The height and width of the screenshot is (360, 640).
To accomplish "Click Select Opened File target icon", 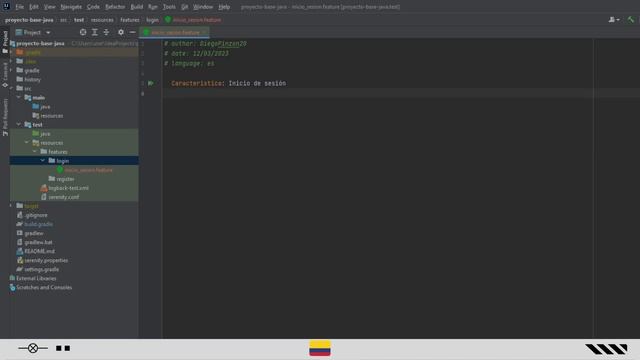I will pyautogui.click(x=83, y=32).
